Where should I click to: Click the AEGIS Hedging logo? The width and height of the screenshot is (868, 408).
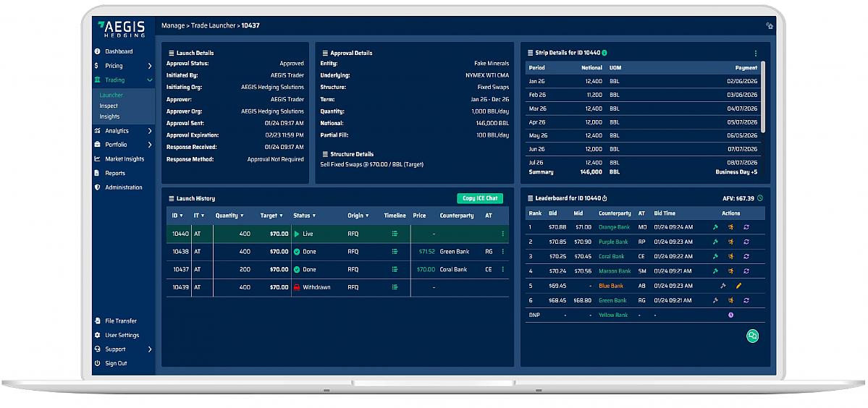121,30
